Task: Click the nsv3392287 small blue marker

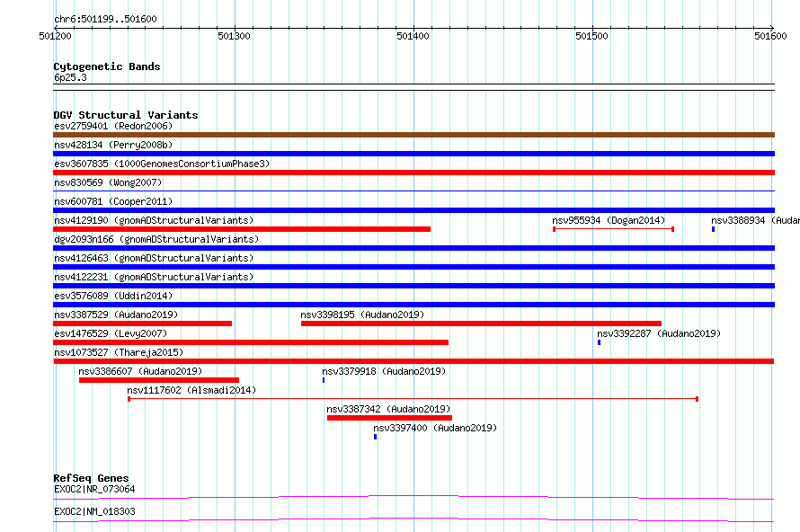Action: point(599,342)
